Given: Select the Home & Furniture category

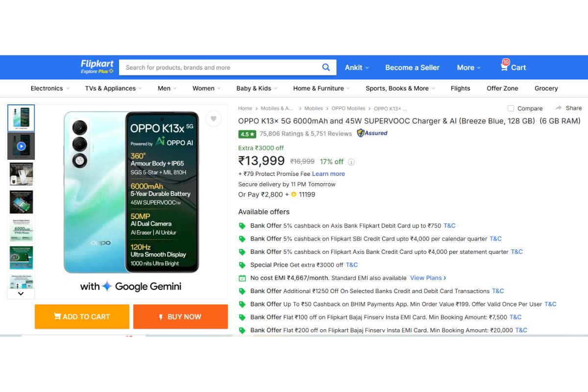Looking at the screenshot, I should pyautogui.click(x=318, y=88).
